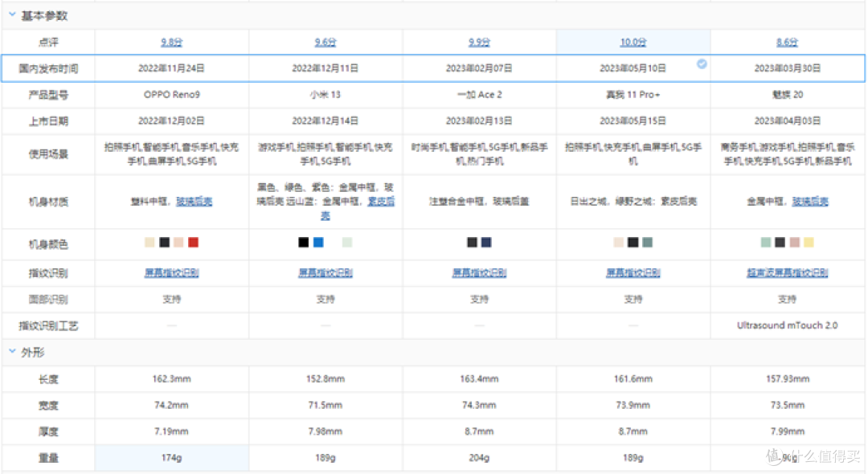
Task: Pick the yellow color swatch for 魅族 20
Action: [x=809, y=243]
